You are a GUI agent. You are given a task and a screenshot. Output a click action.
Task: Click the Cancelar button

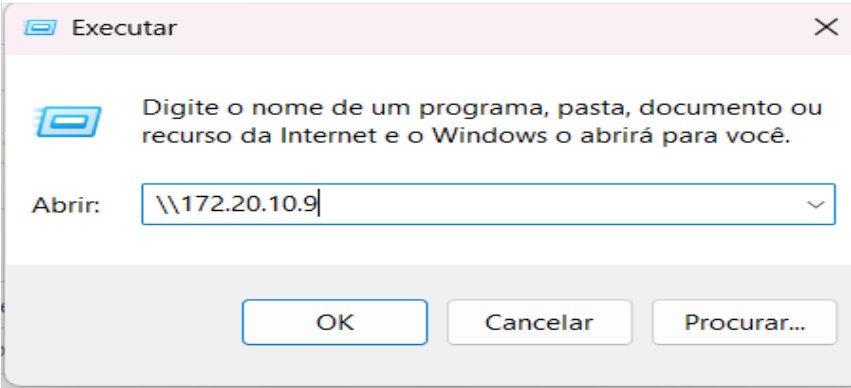[539, 322]
